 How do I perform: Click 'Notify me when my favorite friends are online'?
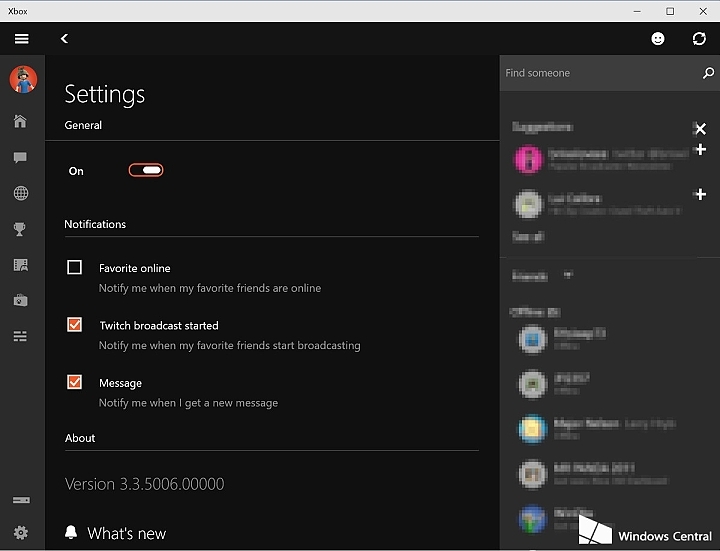(210, 288)
